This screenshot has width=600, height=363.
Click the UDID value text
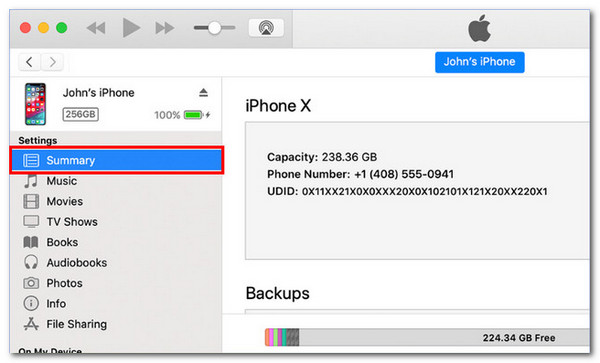point(425,192)
